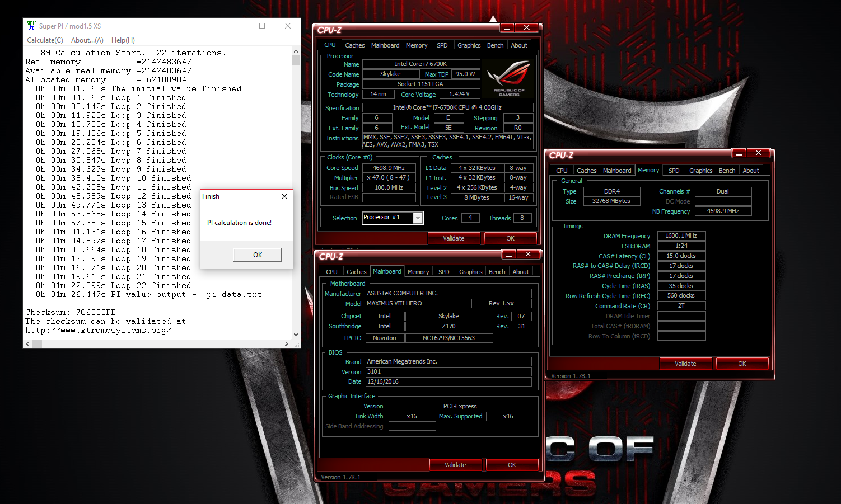Switch to CPU tab in Memory CPU-Z window
The width and height of the screenshot is (841, 504).
(x=562, y=171)
